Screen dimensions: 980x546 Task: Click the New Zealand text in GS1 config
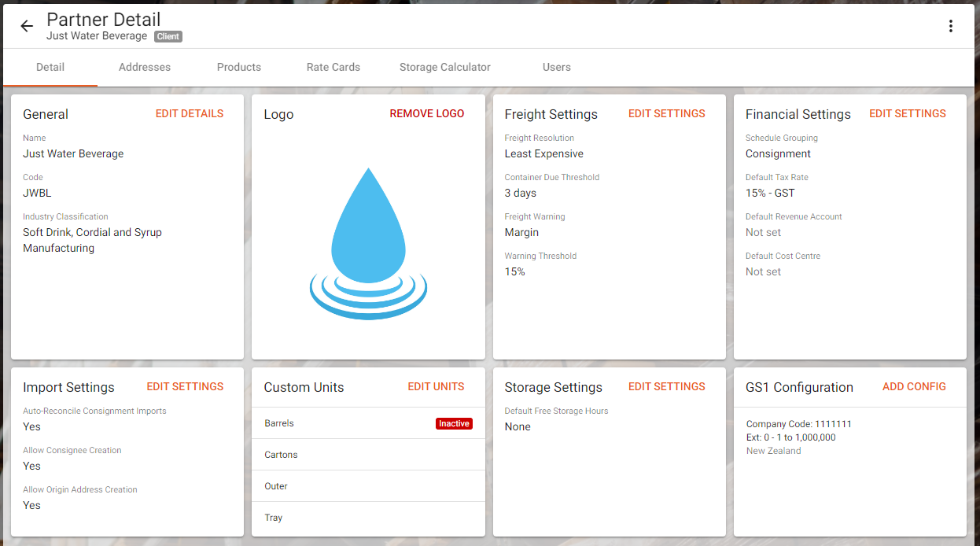[774, 451]
